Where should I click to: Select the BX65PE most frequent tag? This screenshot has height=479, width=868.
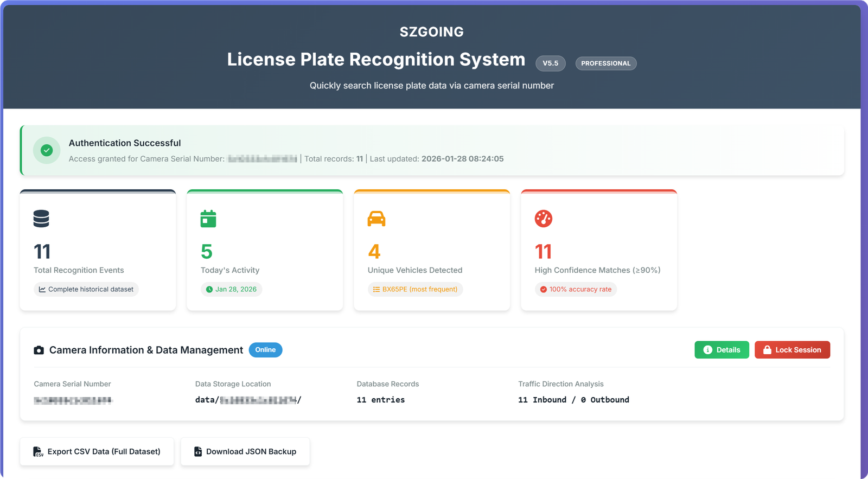(x=415, y=289)
